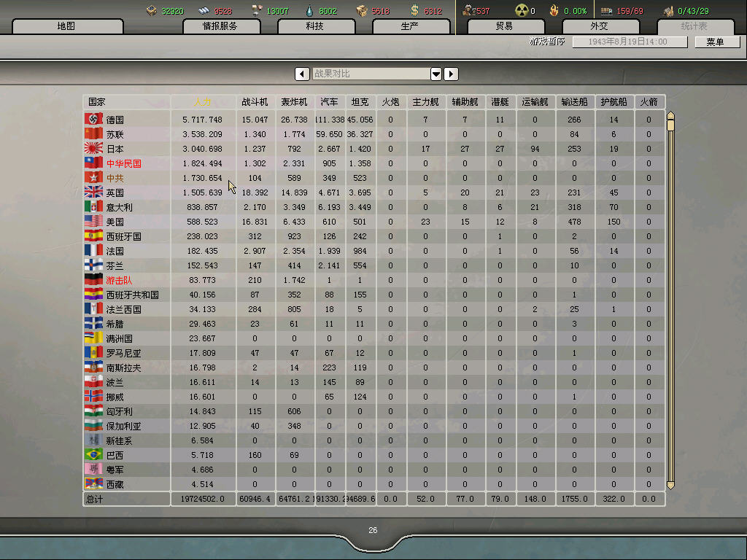Viewport: 747px width, 560px height.
Task: Click the Germany flag icon
Action: click(93, 119)
